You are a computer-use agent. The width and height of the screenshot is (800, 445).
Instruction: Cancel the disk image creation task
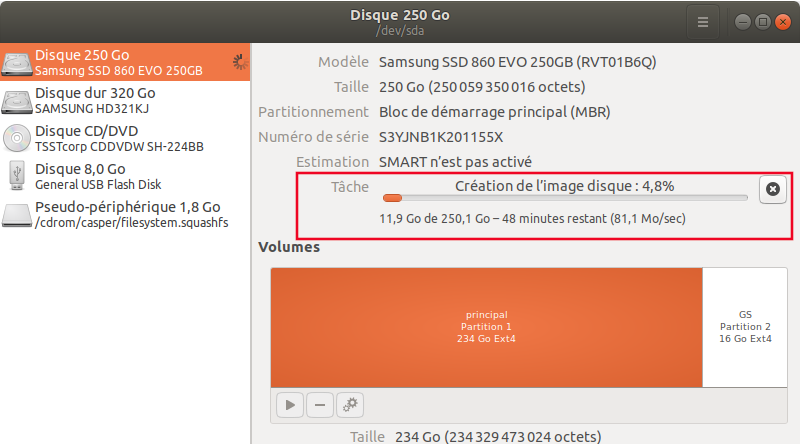click(x=772, y=189)
